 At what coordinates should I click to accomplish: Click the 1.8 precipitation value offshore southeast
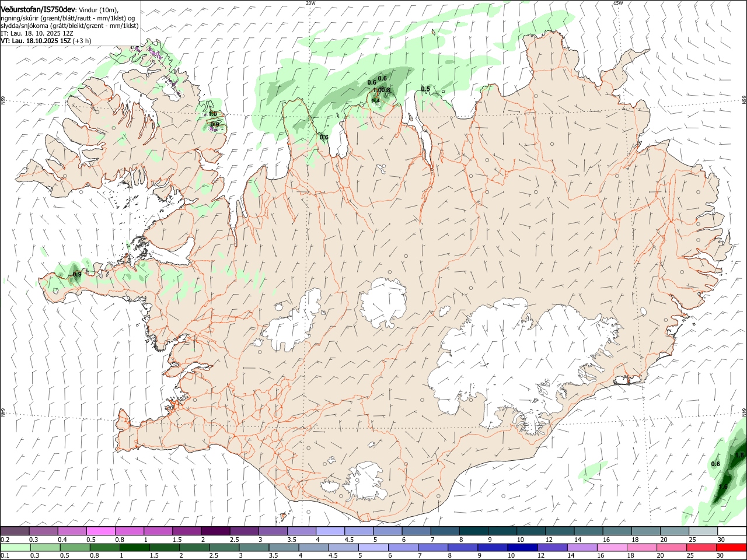[740, 455]
